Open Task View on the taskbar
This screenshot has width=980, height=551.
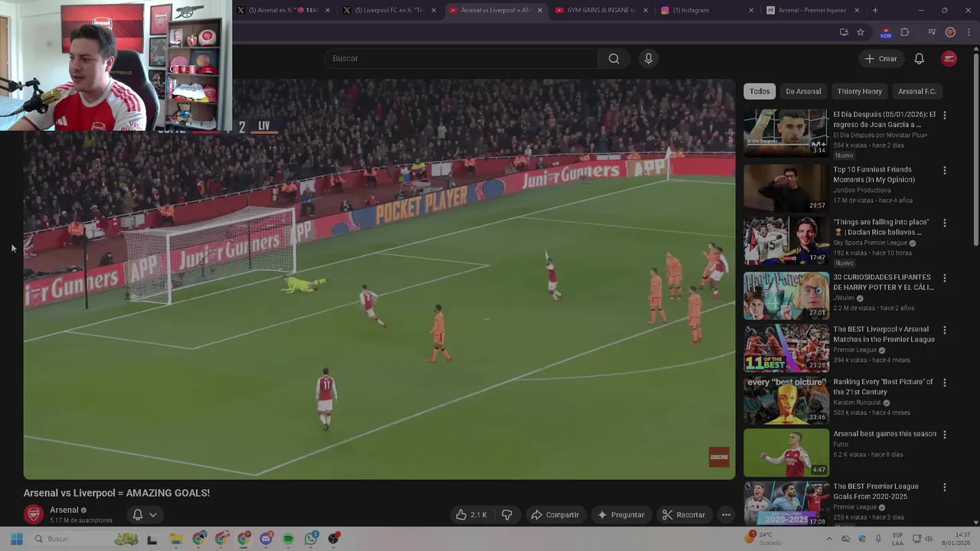click(152, 539)
